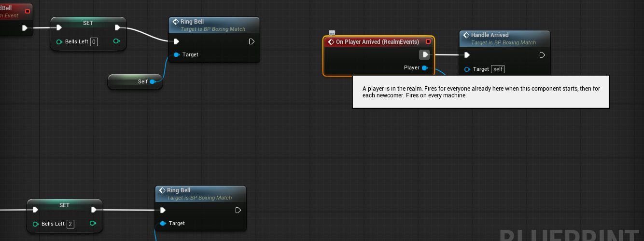This screenshot has height=241, width=644.
Task: Click the exec output pin of On Player Arrived
Action: pyautogui.click(x=425, y=55)
